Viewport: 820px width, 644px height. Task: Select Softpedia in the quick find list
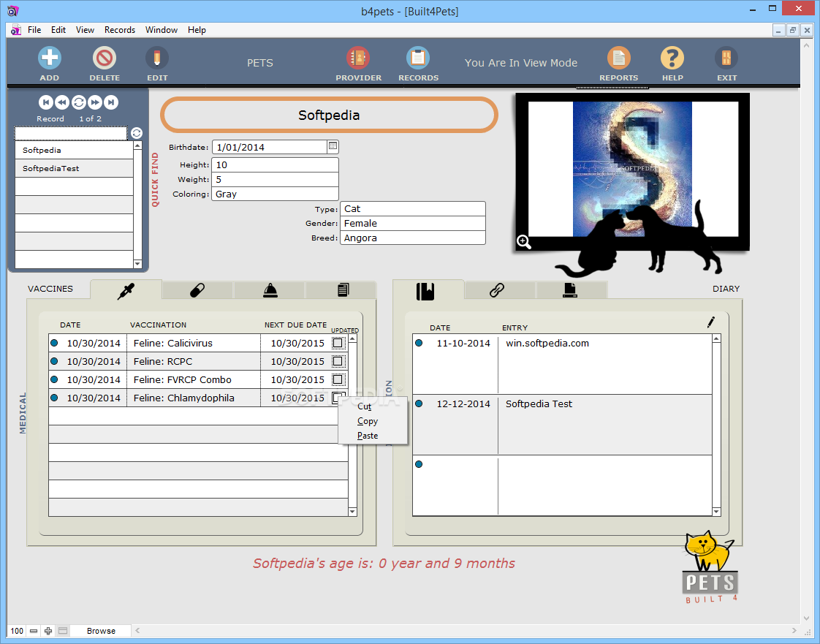click(75, 150)
